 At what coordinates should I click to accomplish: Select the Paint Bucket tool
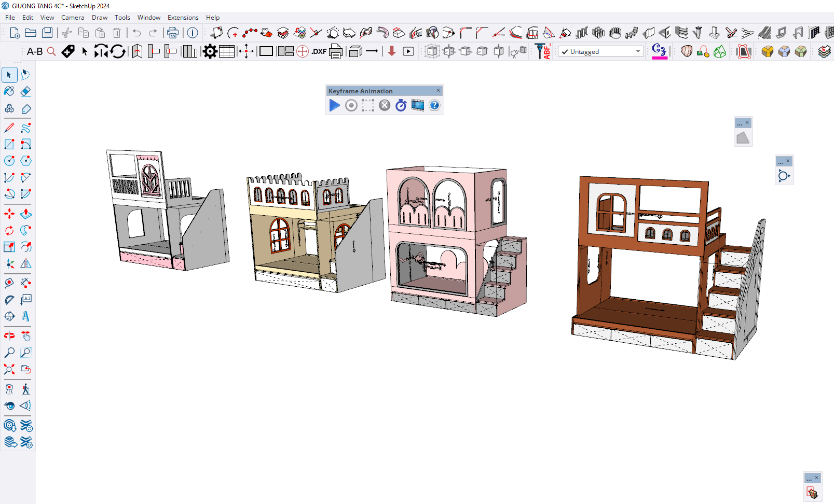[x=9, y=92]
